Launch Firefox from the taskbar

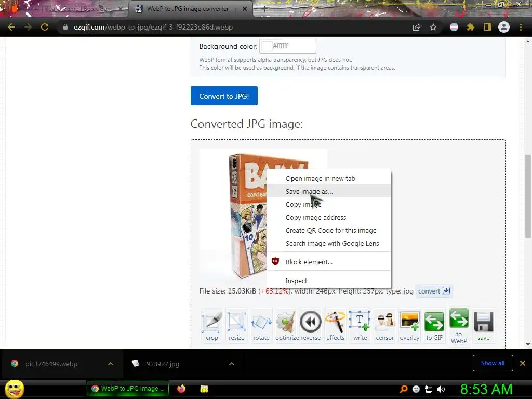click(181, 389)
